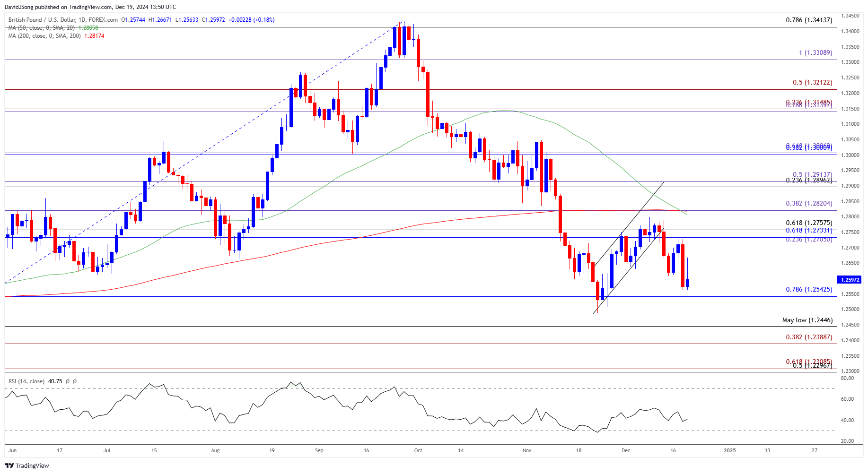This screenshot has height=474, width=868.
Task: Click the 0.618 (1.27575) Fibonacci label
Action: point(809,223)
